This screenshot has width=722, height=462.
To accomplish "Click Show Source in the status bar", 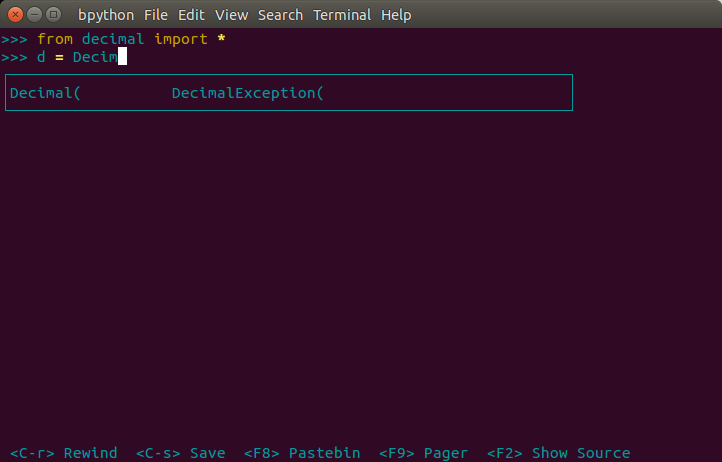I will coord(558,453).
